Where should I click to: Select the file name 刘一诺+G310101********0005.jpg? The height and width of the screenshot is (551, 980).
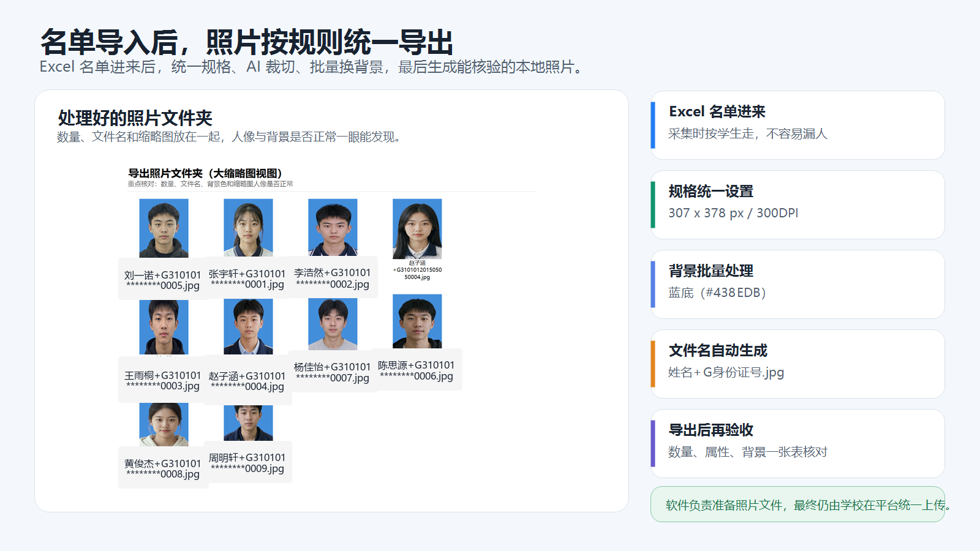[163, 280]
